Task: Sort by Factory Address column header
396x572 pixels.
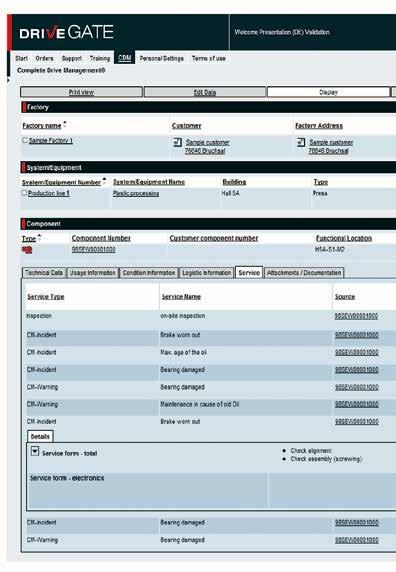Action: pos(319,126)
